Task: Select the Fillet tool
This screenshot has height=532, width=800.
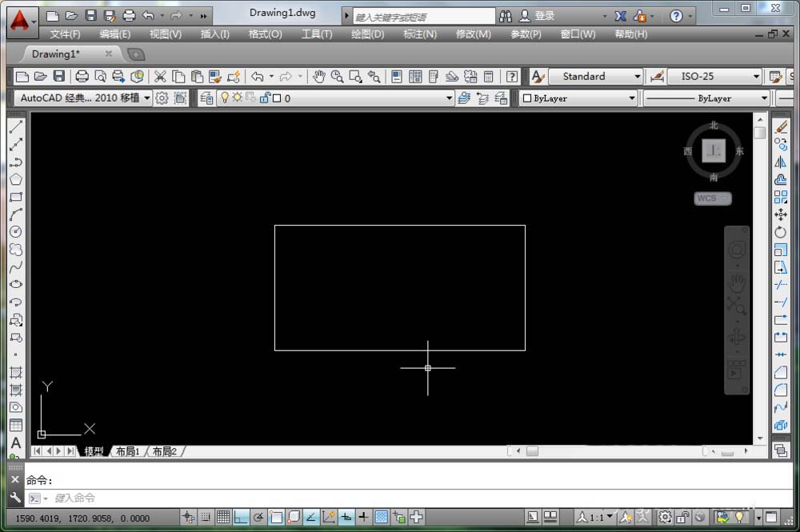Action: (x=781, y=390)
